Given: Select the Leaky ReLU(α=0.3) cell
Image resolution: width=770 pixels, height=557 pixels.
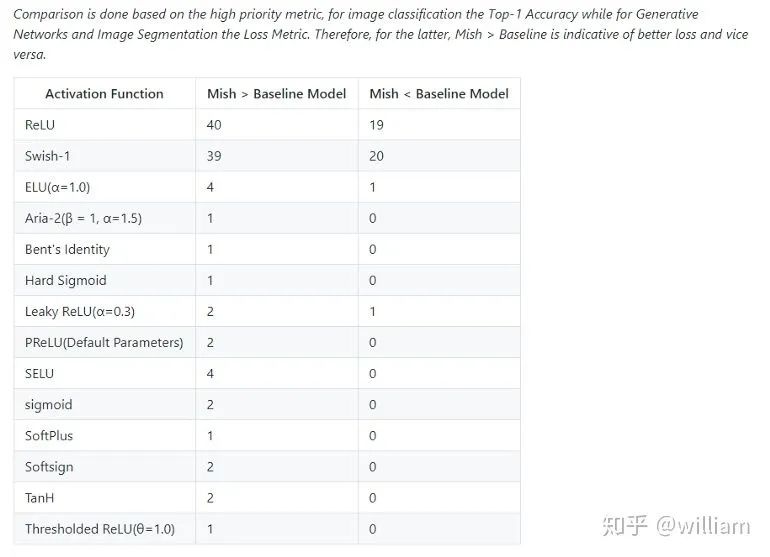Looking at the screenshot, I should coord(80,311).
